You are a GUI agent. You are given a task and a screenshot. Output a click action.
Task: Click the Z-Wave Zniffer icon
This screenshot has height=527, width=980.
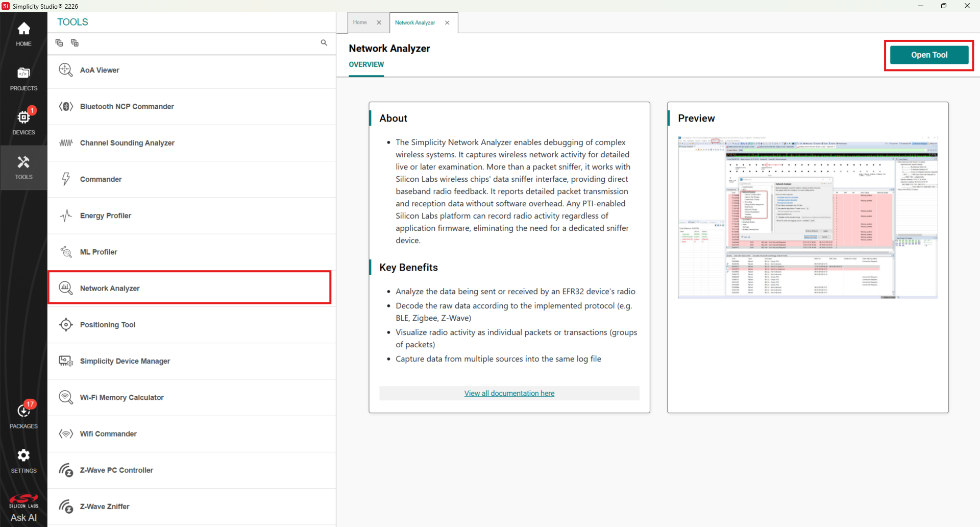66,507
